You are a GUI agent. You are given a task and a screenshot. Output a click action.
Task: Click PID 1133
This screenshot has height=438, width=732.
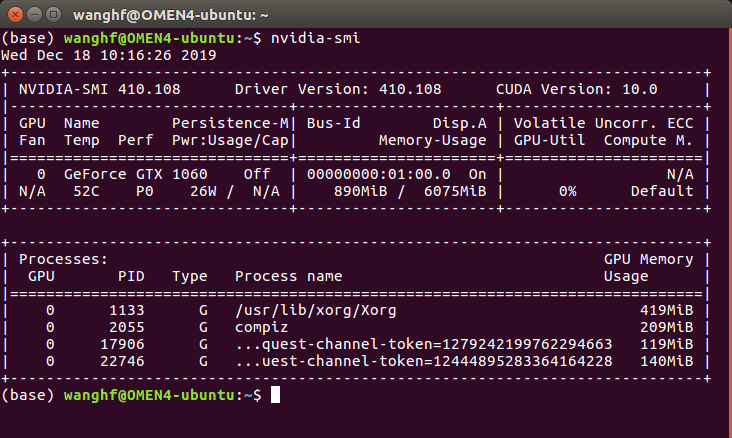[x=127, y=310]
